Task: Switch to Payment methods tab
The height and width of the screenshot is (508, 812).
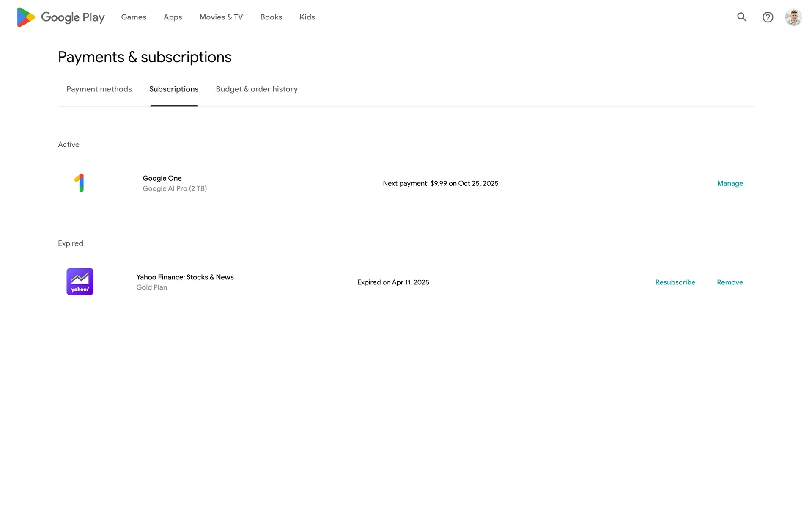Action: [99, 89]
